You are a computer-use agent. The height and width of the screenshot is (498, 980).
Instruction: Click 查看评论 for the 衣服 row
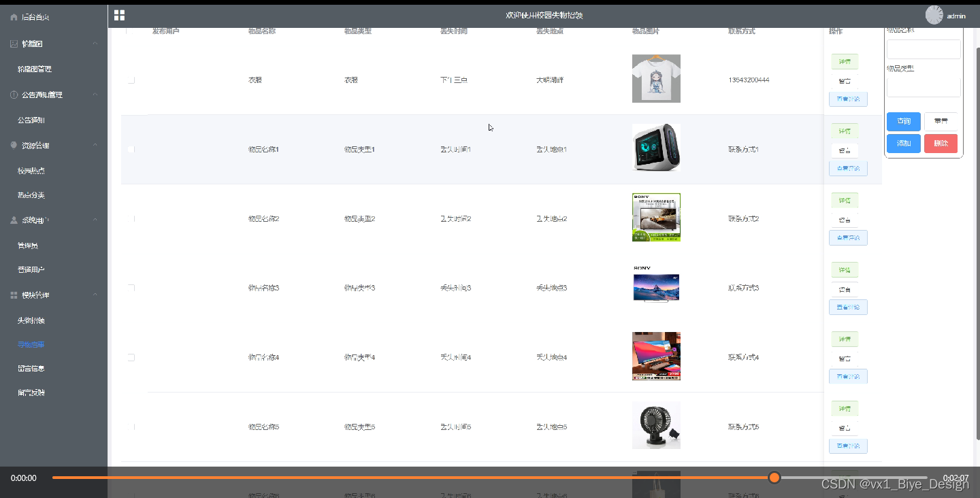(x=848, y=99)
